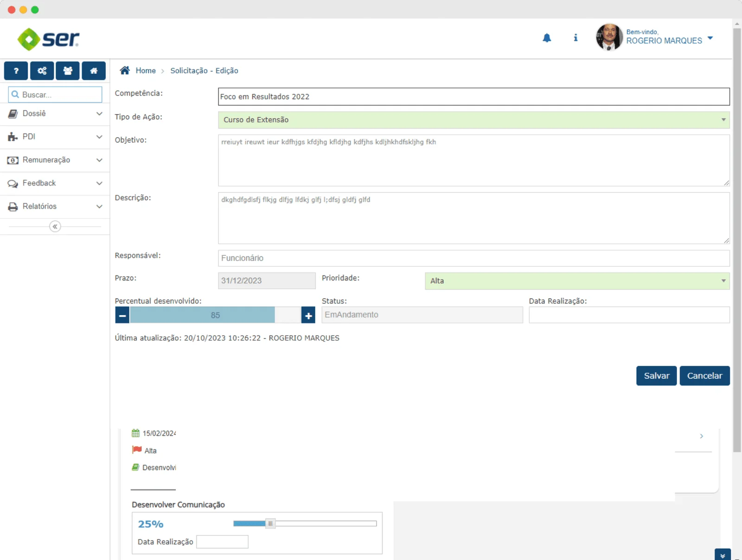Viewport: 742px width, 560px height.
Task: Collapse the sidebar with double-chevron icon
Action: [55, 227]
